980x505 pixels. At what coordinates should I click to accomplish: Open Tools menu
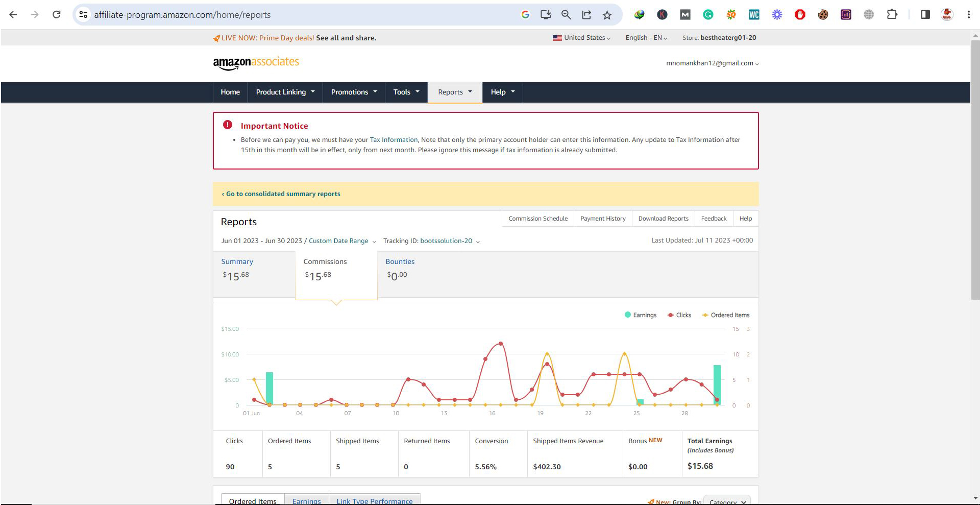[406, 92]
